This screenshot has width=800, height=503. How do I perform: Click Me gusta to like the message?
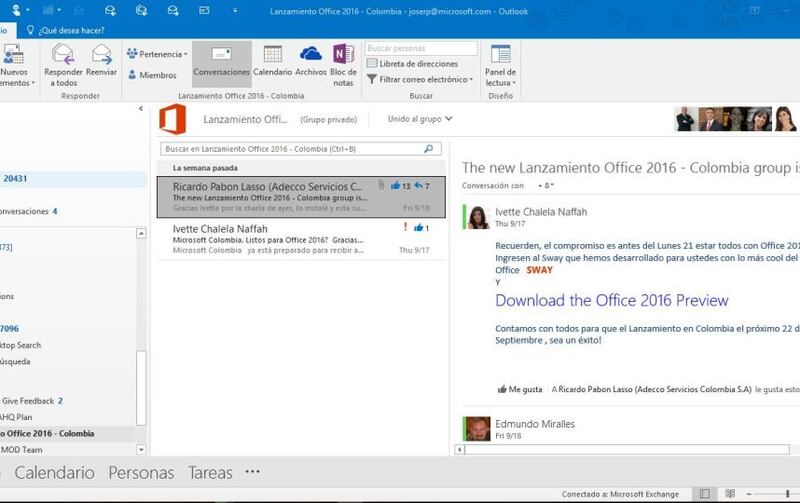(520, 389)
